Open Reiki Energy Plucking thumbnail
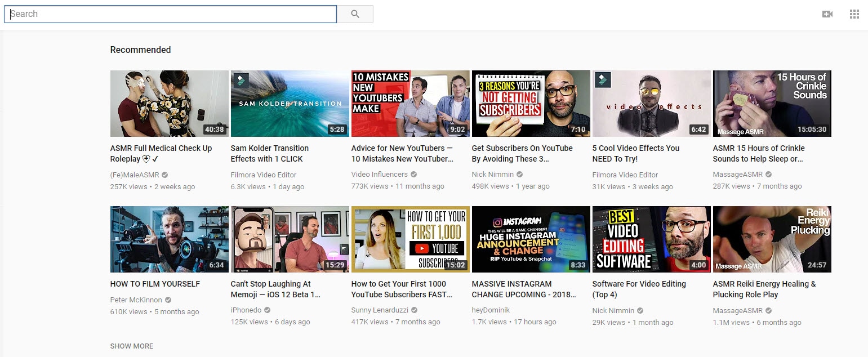Viewport: 868px width, 357px height. pos(772,239)
